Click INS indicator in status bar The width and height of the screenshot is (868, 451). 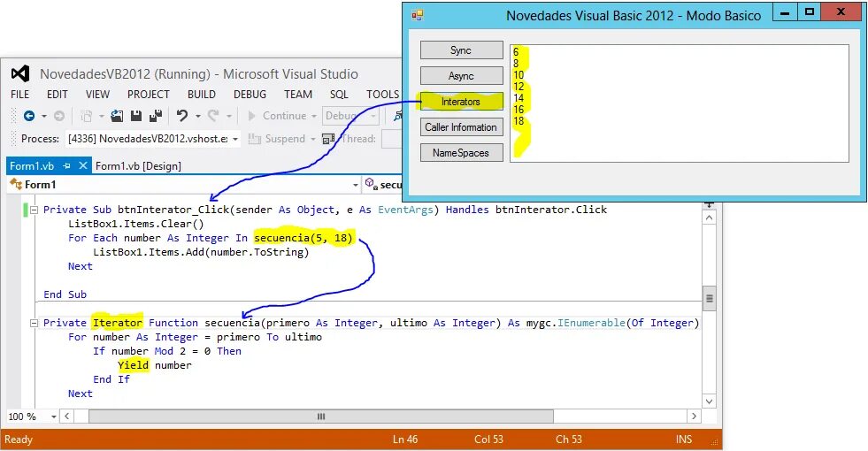click(684, 440)
